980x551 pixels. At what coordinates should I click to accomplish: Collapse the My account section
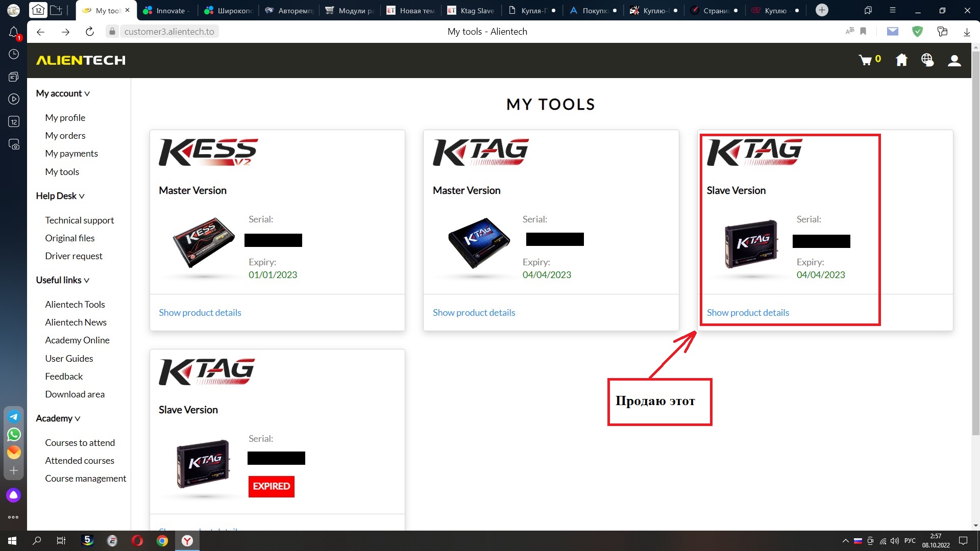pyautogui.click(x=63, y=93)
